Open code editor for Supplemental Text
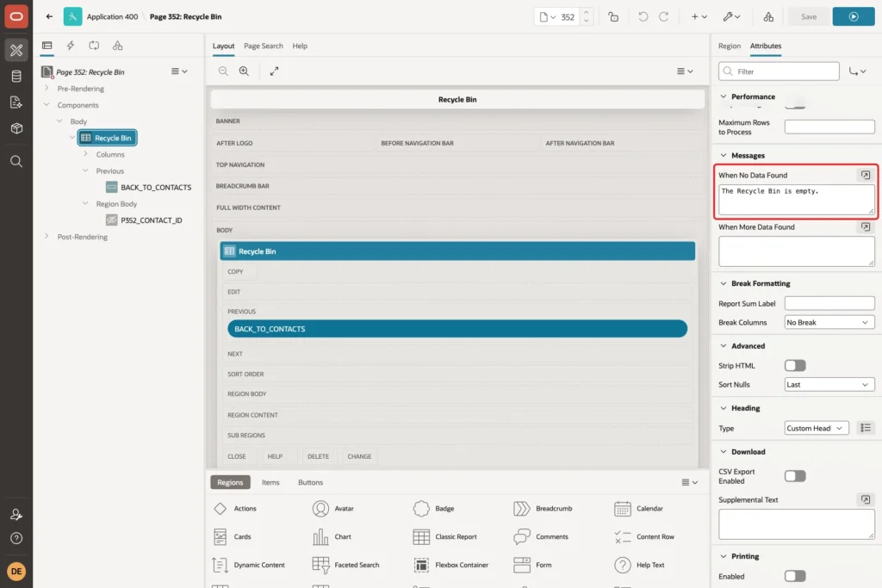The height and width of the screenshot is (588, 882). [x=866, y=499]
